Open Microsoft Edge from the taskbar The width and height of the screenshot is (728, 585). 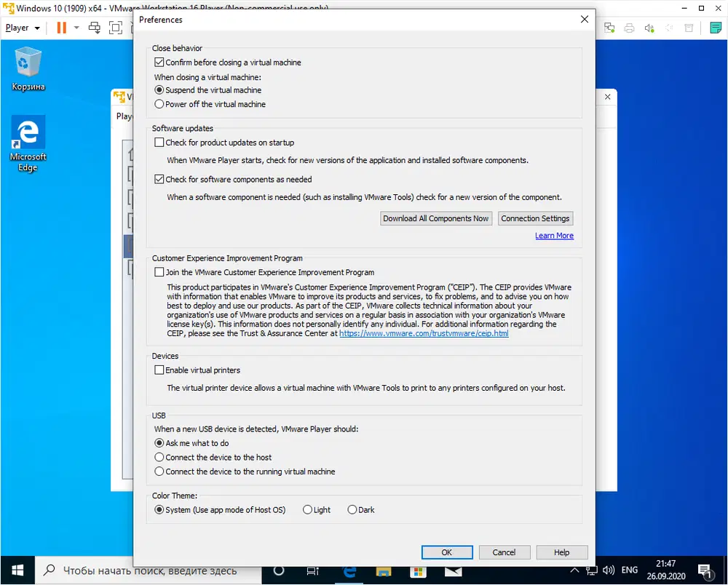pyautogui.click(x=349, y=570)
